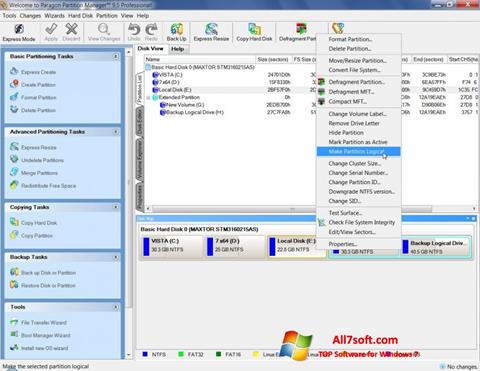This screenshot has height=371, width=480.
Task: Choose Change Volume Label... entry
Action: (359, 114)
